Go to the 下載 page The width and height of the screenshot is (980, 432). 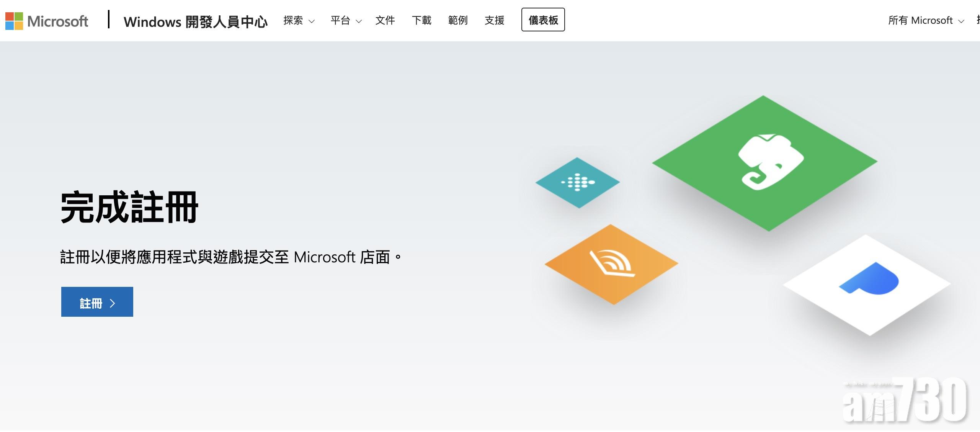tap(421, 20)
